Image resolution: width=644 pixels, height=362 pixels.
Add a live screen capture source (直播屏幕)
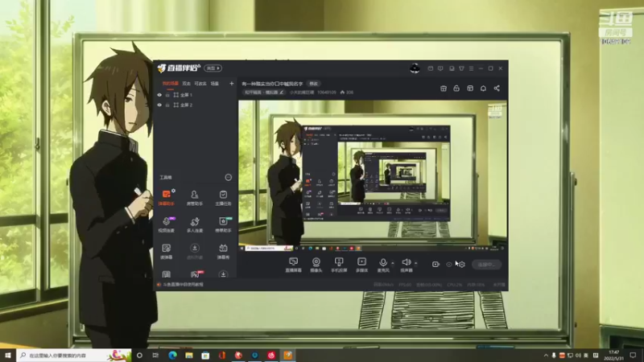[293, 265]
